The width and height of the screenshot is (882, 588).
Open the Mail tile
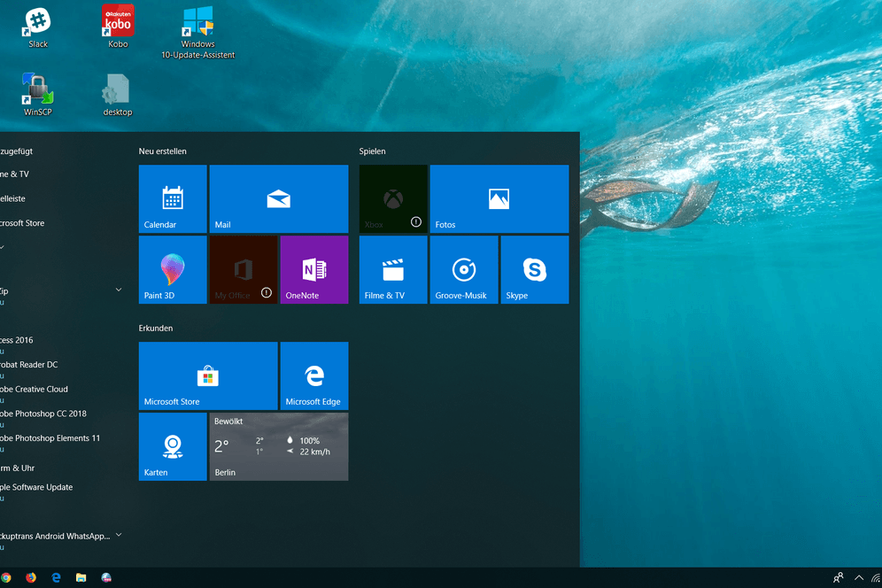coord(279,198)
